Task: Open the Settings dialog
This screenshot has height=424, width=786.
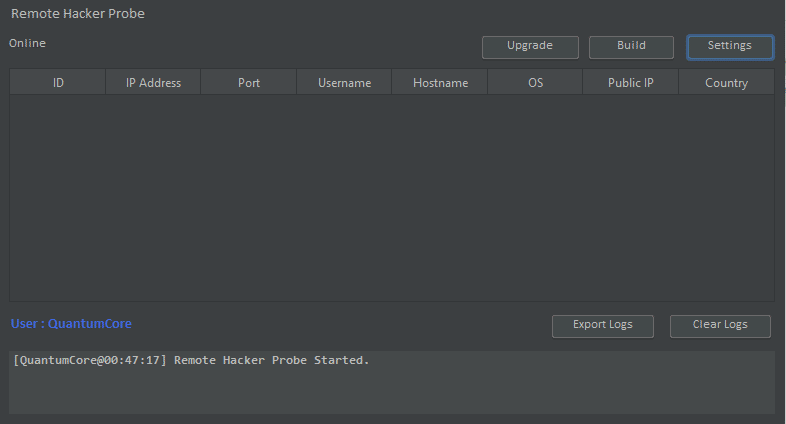Action: click(729, 47)
